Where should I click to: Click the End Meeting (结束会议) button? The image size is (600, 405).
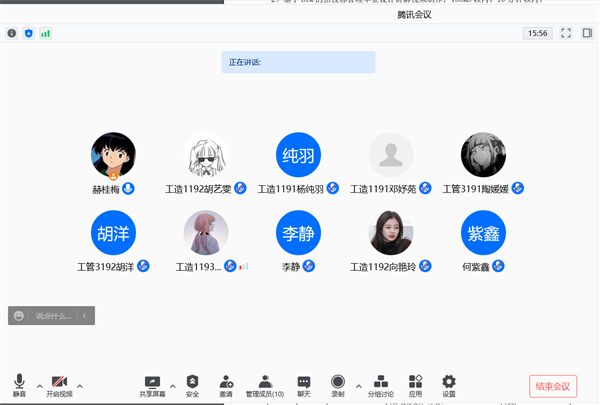pyautogui.click(x=553, y=386)
